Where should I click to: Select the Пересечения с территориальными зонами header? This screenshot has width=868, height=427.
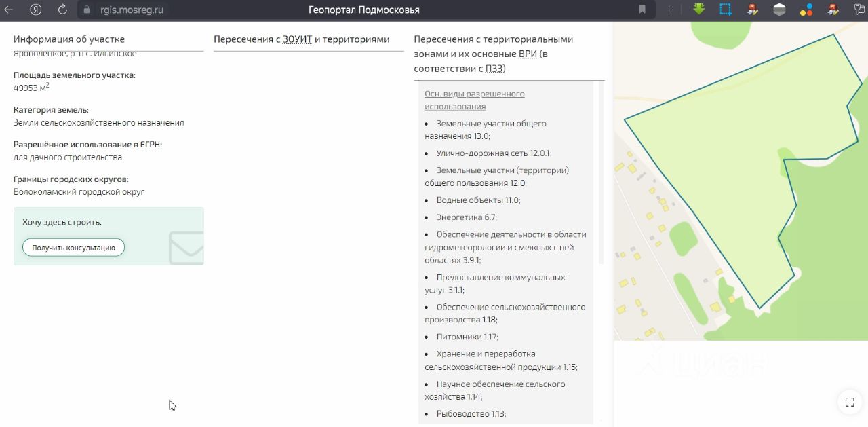coord(494,54)
